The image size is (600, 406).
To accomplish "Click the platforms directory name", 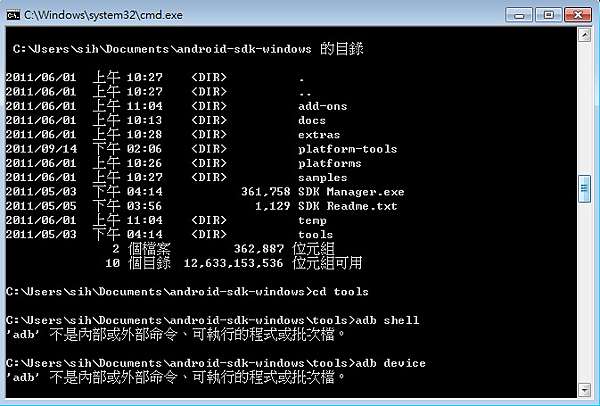I will pyautogui.click(x=330, y=163).
